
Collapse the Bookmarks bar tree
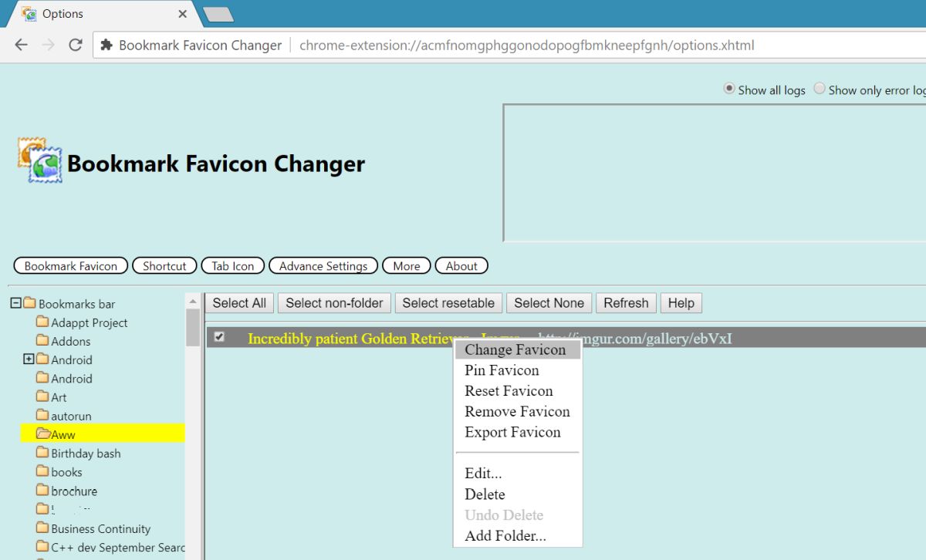(15, 303)
